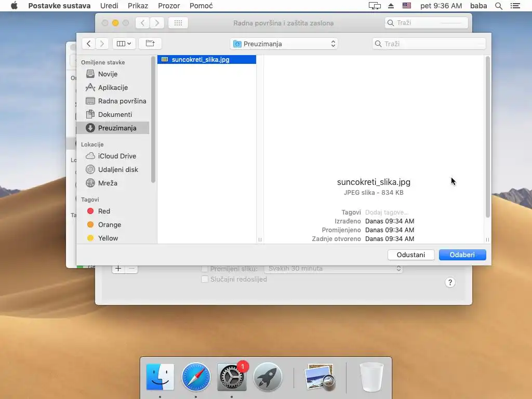Open Spotlight search magnifier icon
The height and width of the screenshot is (399, 532).
tap(499, 6)
